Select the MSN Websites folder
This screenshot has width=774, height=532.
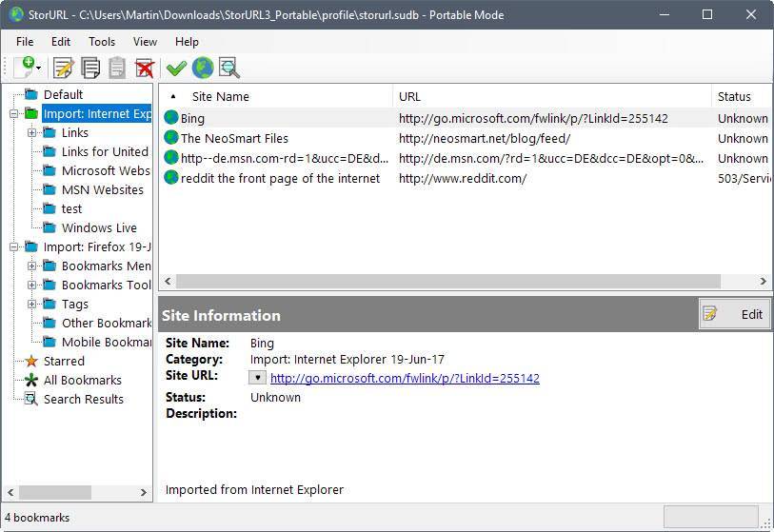pos(103,189)
